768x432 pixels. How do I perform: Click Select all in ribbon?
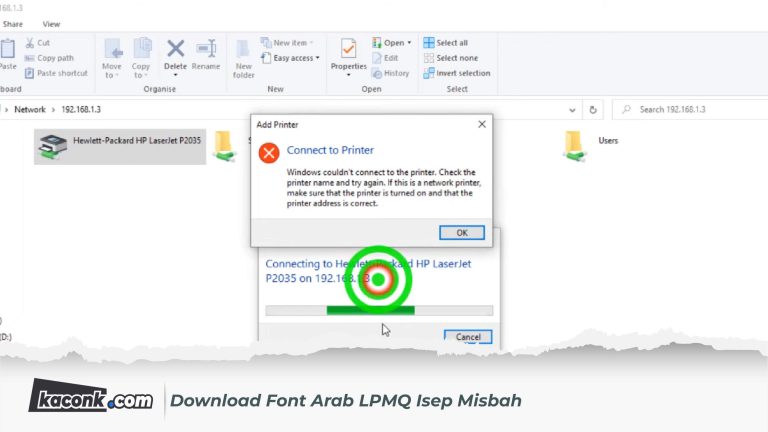coord(445,43)
